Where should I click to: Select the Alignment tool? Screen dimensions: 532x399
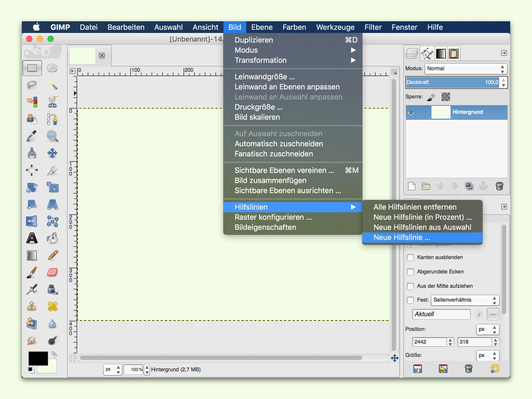(x=32, y=170)
